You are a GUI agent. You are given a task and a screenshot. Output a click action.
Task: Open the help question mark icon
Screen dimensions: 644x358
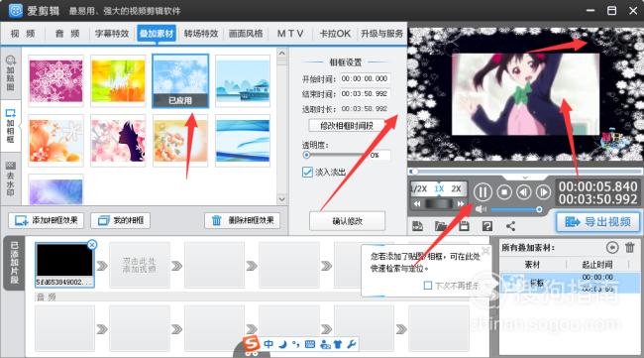[487, 226]
